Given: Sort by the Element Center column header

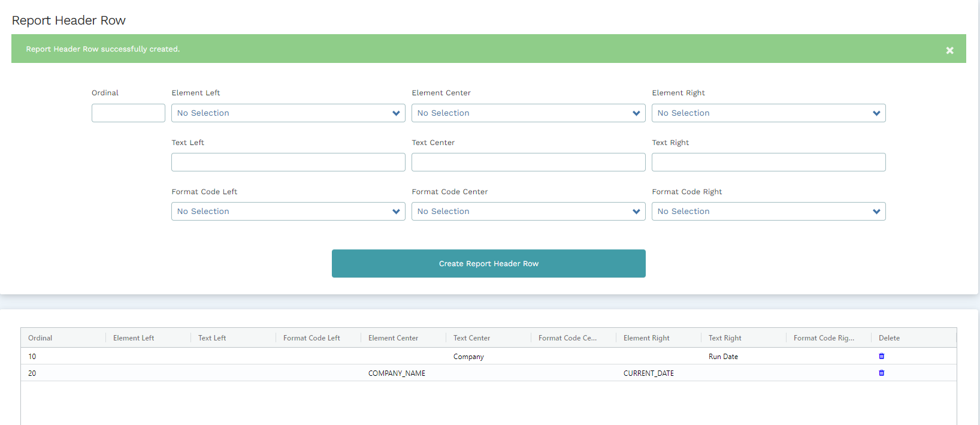Looking at the screenshot, I should (393, 338).
